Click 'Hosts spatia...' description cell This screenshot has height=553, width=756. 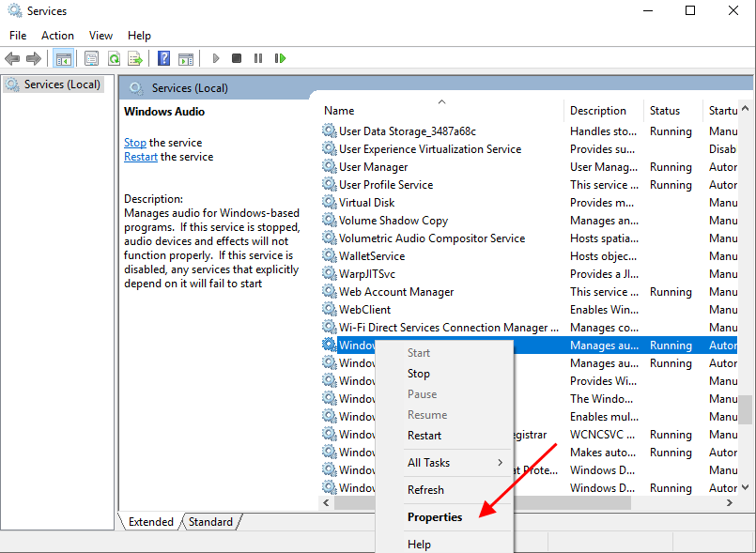click(604, 238)
